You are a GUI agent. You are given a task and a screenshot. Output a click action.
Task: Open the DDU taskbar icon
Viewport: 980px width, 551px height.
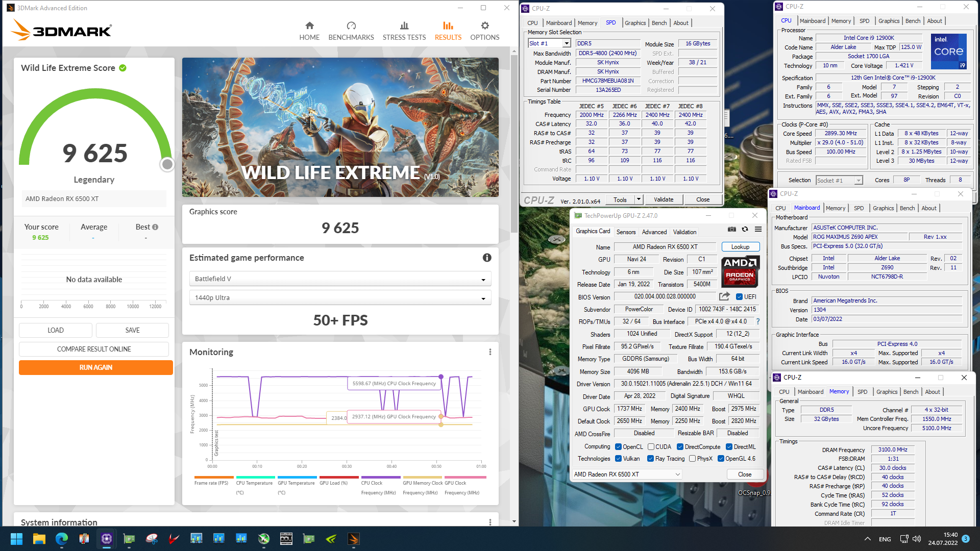[286, 539]
